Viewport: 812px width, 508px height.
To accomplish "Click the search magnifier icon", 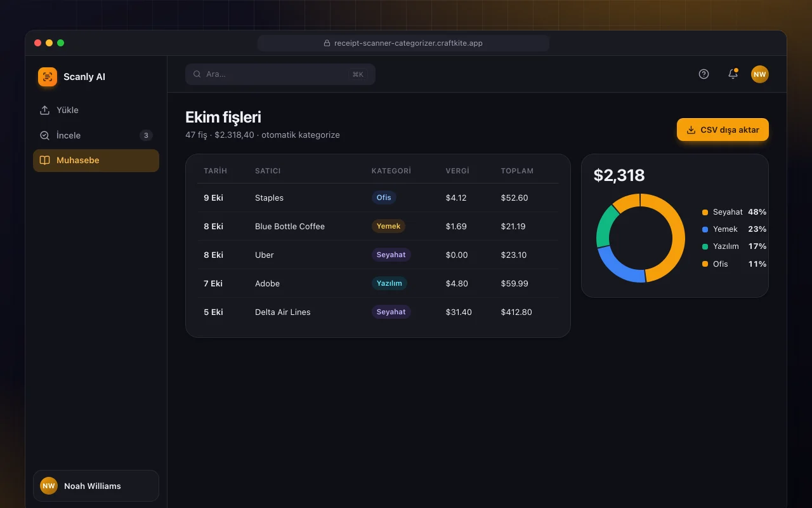I will click(x=197, y=74).
